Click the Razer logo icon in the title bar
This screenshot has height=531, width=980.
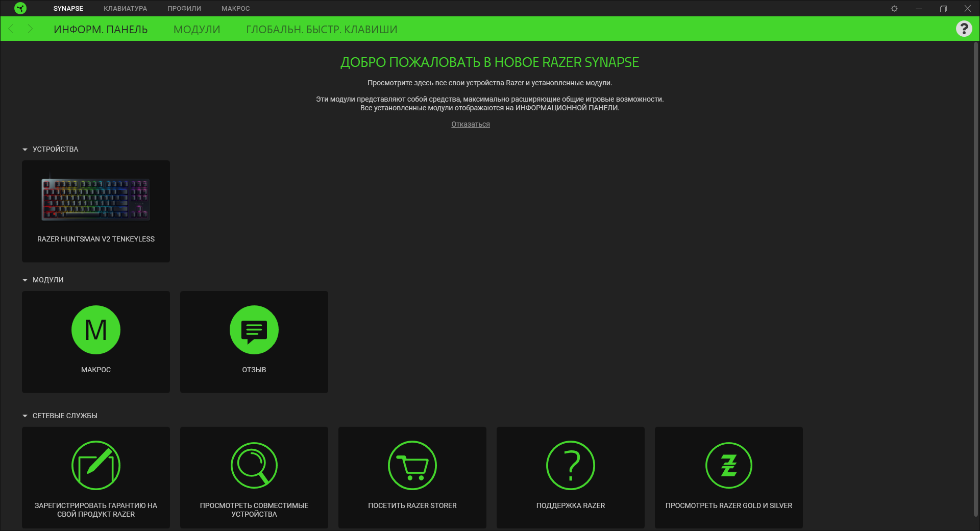click(x=20, y=8)
